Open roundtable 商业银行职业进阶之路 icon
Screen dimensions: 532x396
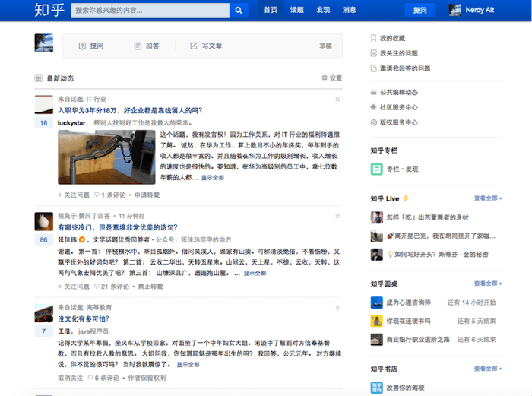click(377, 340)
